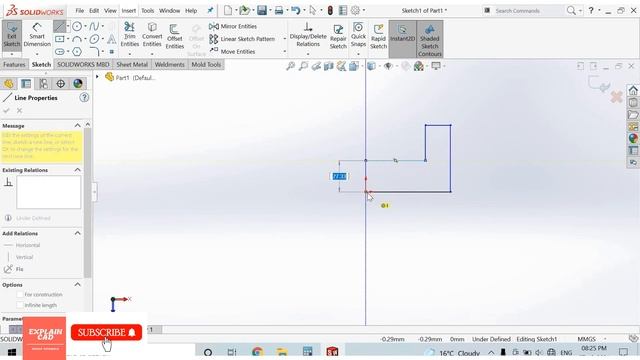
Task: Pick the Arc sketch tool
Action: tap(77, 39)
